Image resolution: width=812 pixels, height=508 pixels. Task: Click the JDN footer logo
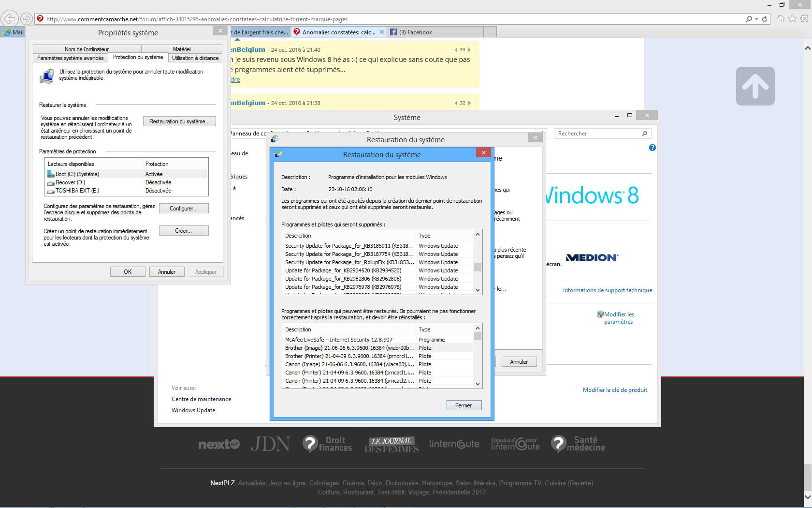pyautogui.click(x=270, y=444)
